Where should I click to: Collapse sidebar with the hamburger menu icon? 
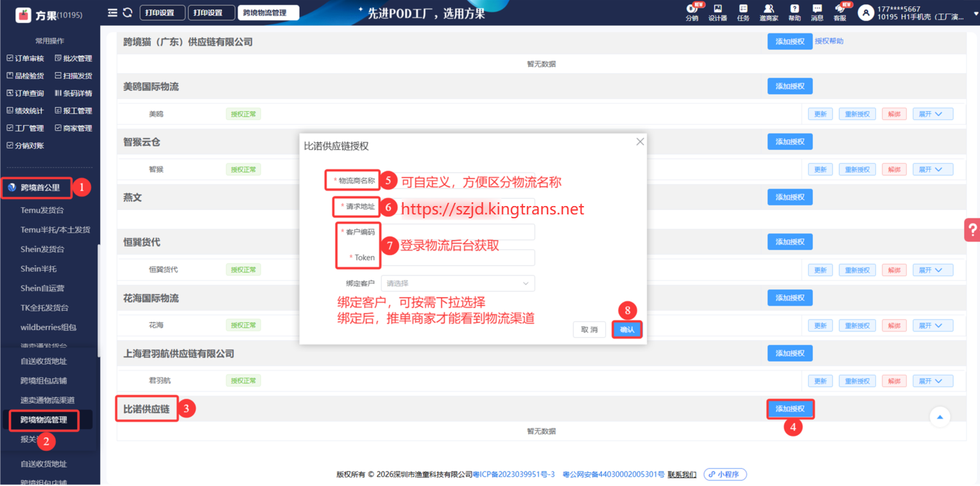[112, 13]
